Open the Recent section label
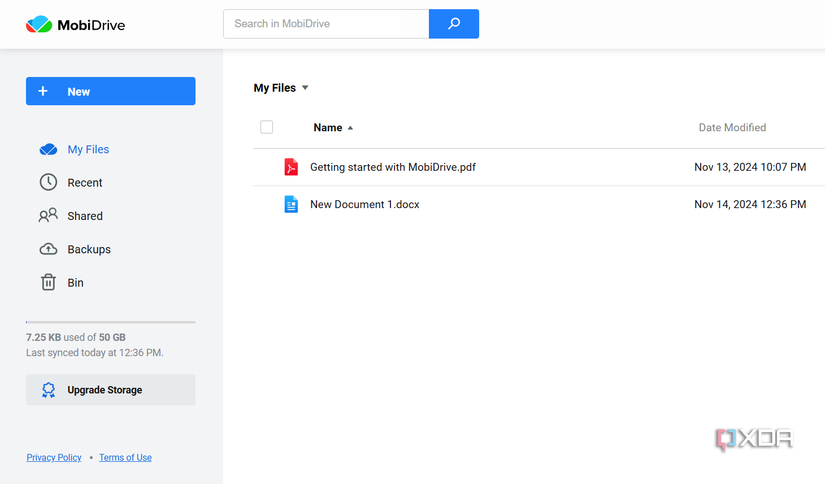825x484 pixels. click(x=85, y=183)
